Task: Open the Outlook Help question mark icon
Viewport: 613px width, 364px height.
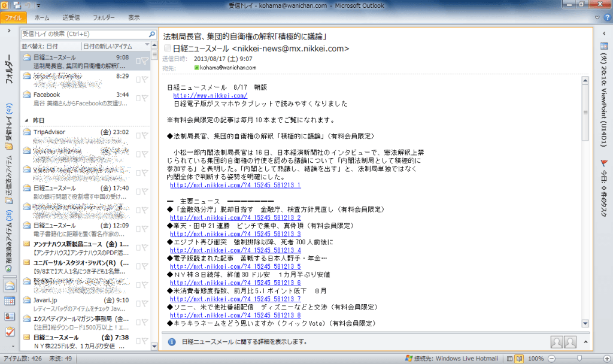Action: 607,17
